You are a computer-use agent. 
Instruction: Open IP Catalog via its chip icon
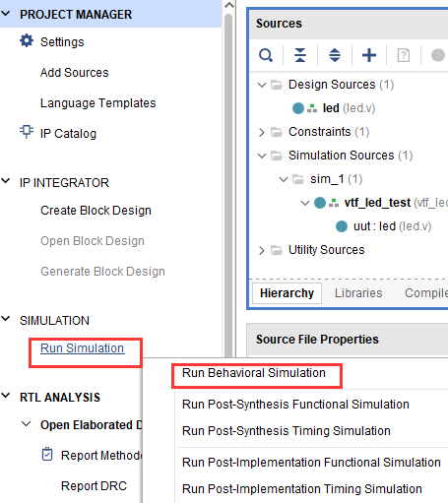(27, 132)
